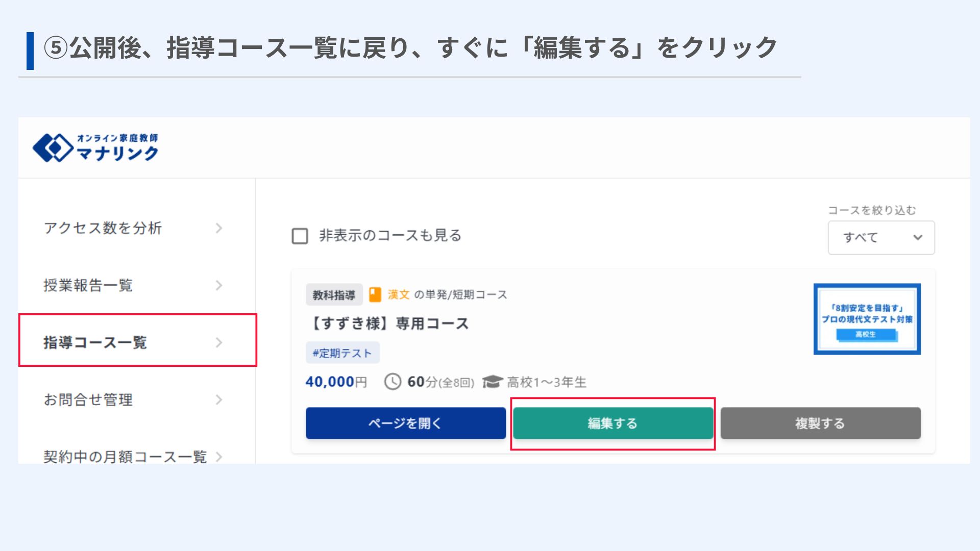
Task: Click the green 編集する button
Action: click(x=613, y=423)
